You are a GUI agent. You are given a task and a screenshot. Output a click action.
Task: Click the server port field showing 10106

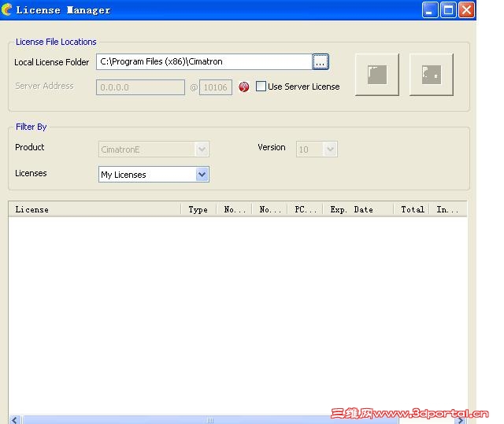(215, 87)
